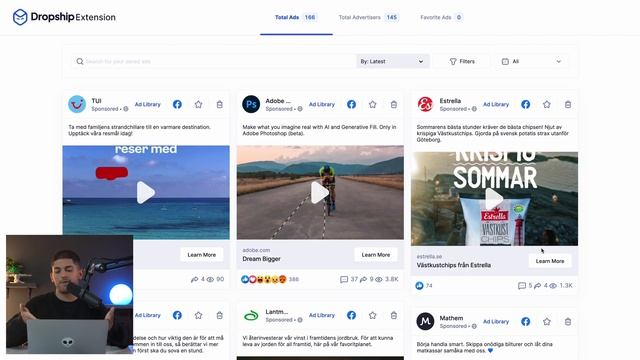
Task: Click Learn More on TUI ad
Action: coord(202,255)
